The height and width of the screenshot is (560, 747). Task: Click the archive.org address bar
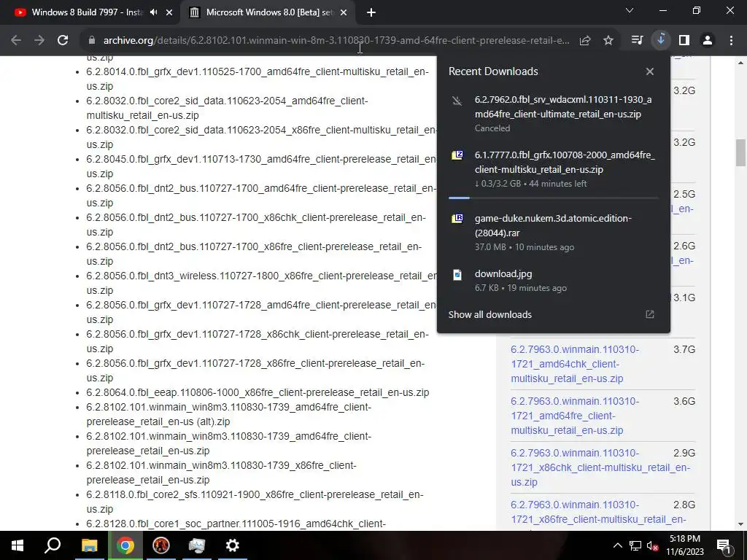coord(336,41)
